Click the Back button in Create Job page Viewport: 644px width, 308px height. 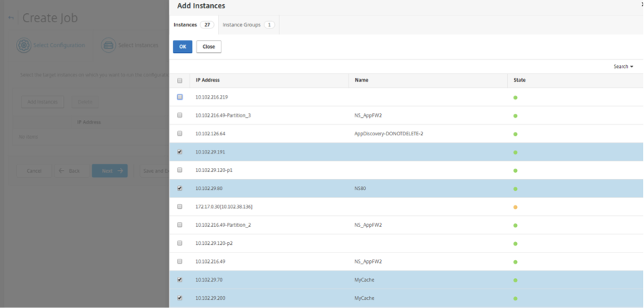point(71,171)
